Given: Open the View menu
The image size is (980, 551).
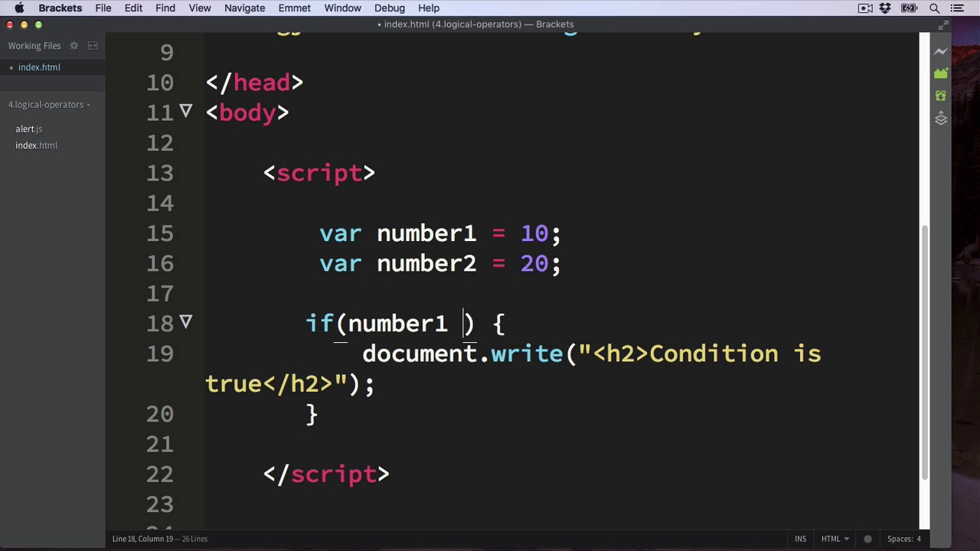Looking at the screenshot, I should [200, 8].
